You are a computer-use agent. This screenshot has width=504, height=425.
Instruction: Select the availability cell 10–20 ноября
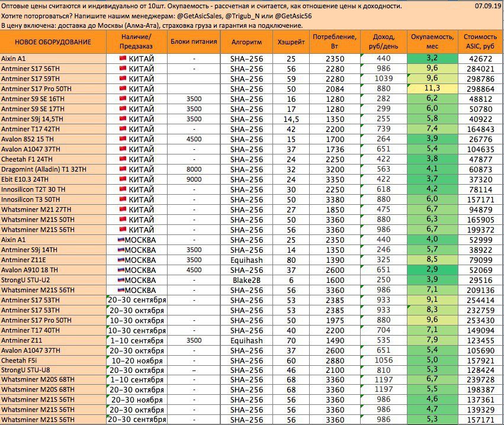pos(137,360)
